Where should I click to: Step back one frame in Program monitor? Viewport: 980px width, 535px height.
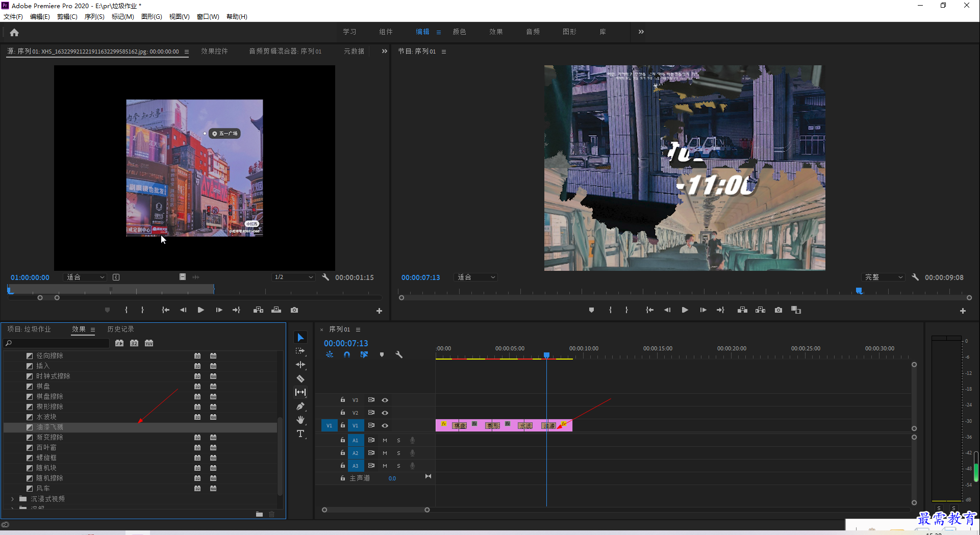667,310
